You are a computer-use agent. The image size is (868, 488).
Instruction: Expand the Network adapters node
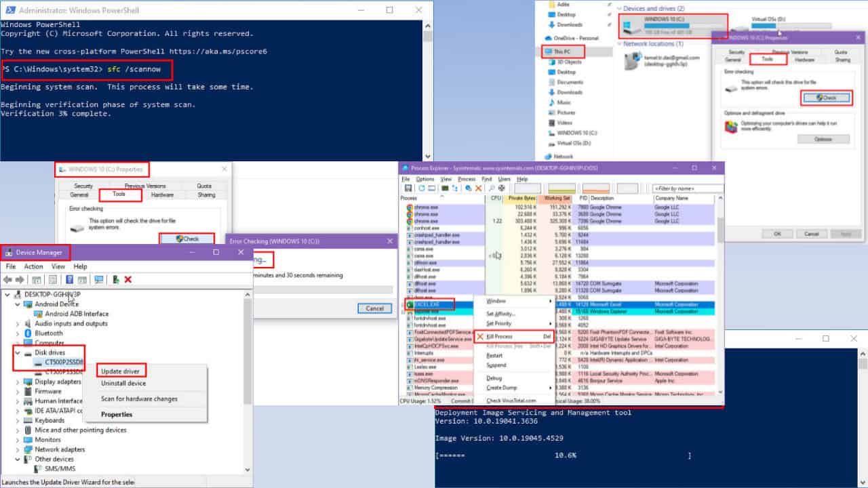coord(18,449)
